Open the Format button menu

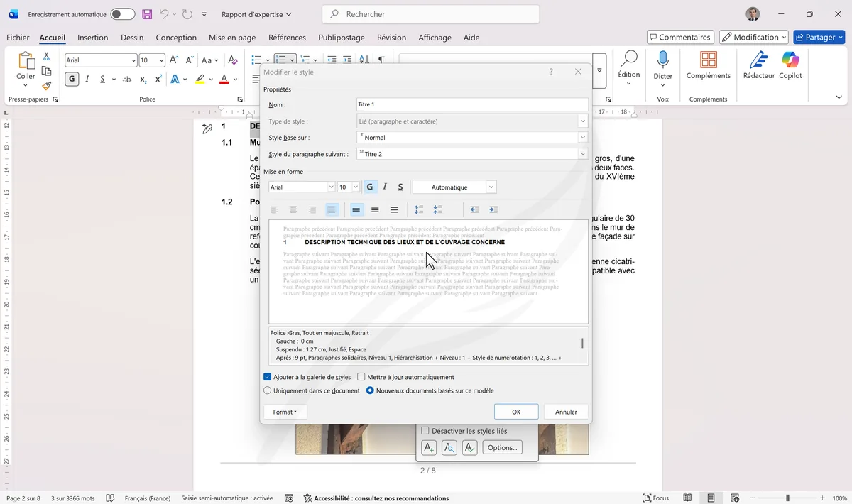(285, 412)
